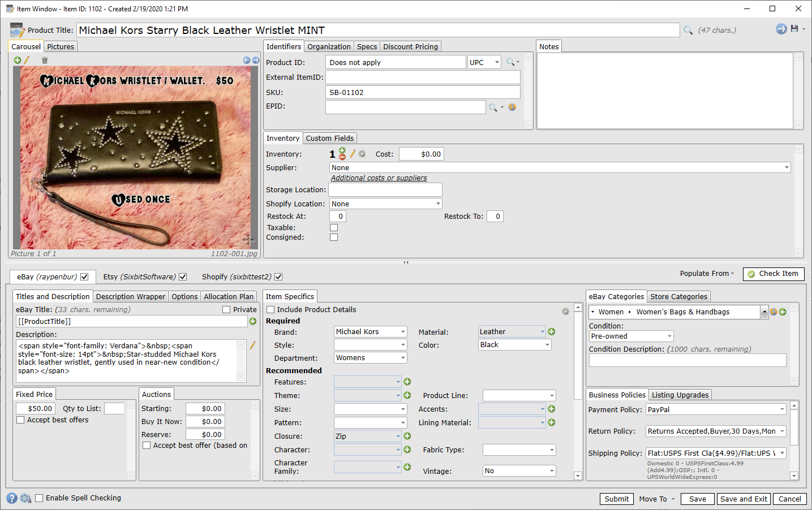Enable the Private listing checkbox
The height and width of the screenshot is (510, 812).
(x=226, y=310)
